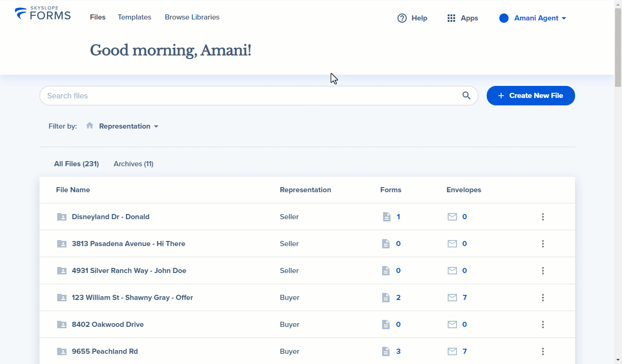Open the 9655 Peachland Rd file
Screen dimensions: 622x364
point(105,351)
